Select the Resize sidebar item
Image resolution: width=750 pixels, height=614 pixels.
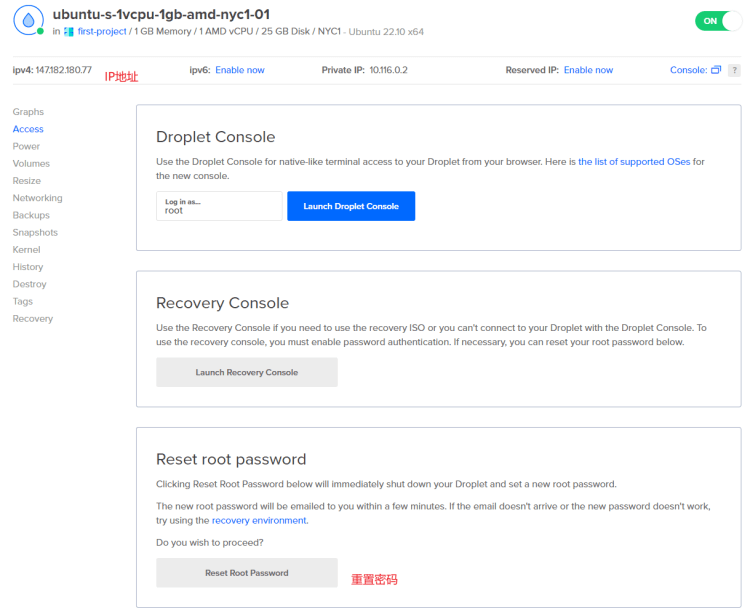point(27,181)
